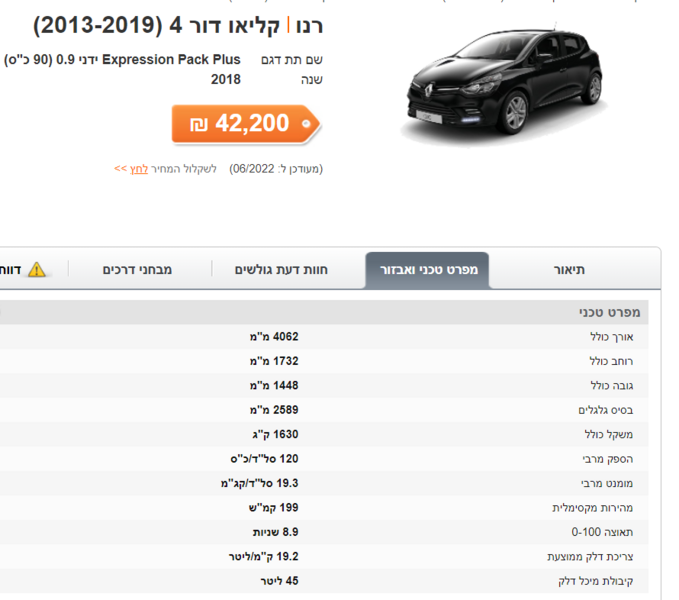679x600 pixels.
Task: Open the 'לחץ' price calculation link
Action: [x=139, y=168]
